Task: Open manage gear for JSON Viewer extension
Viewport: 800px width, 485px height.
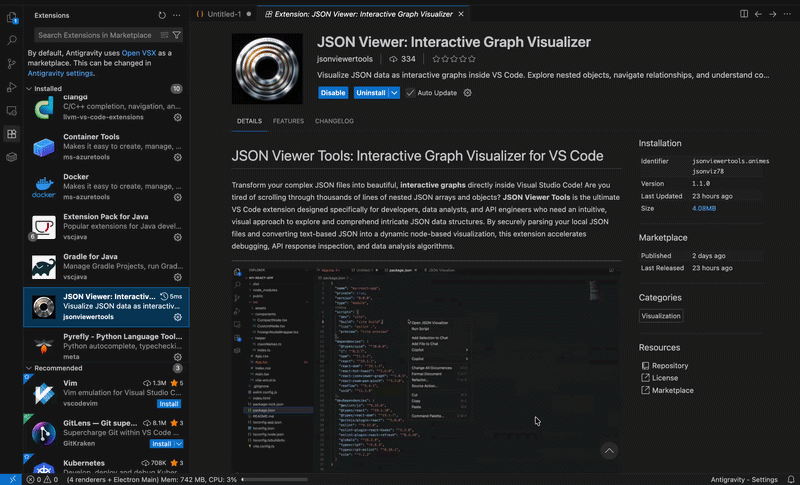Action: tap(178, 317)
